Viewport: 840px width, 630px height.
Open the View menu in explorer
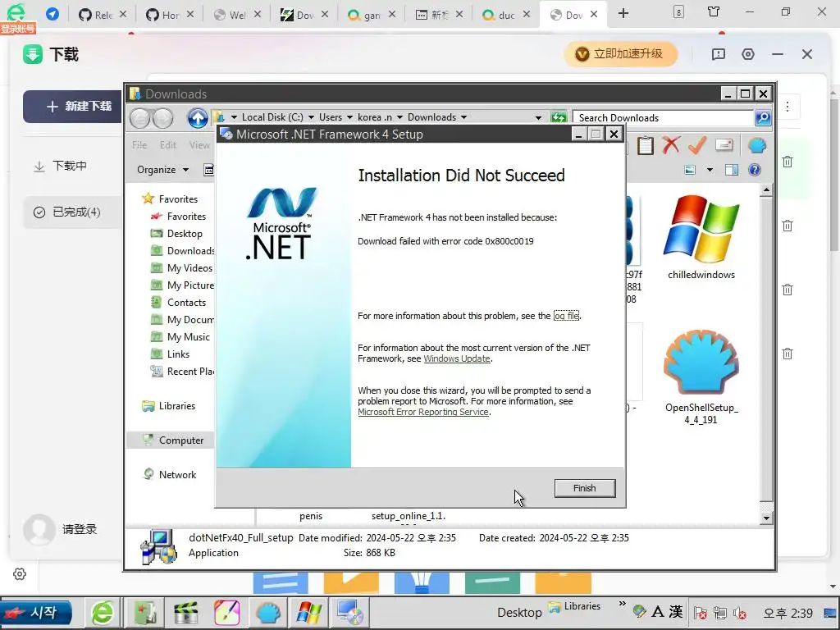(199, 145)
